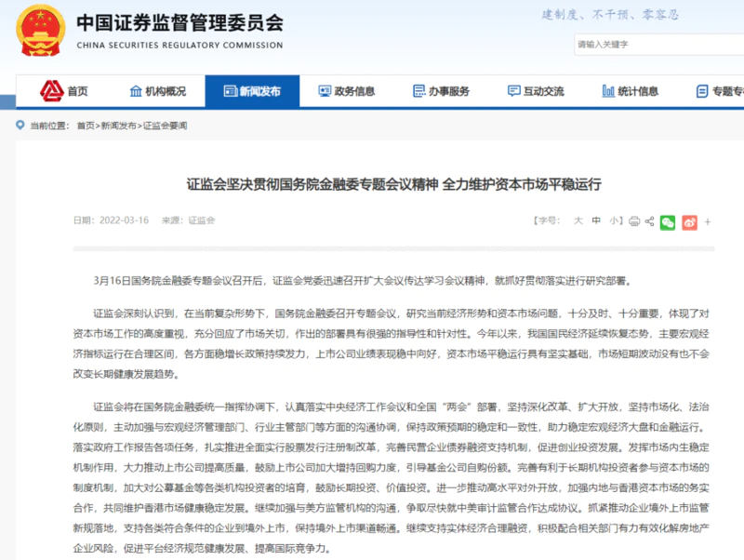The image size is (744, 560).
Task: Click the paragraph starting 证监会深刻认识到
Action: point(391,344)
